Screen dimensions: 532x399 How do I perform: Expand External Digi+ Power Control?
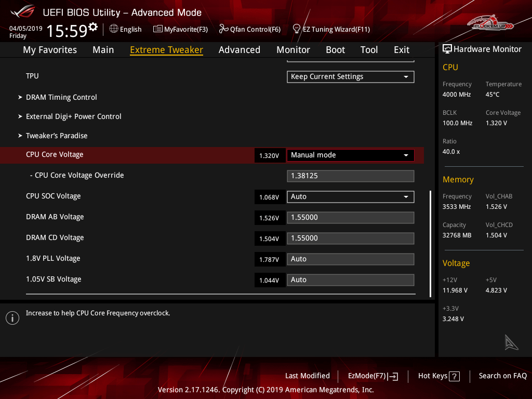point(73,116)
